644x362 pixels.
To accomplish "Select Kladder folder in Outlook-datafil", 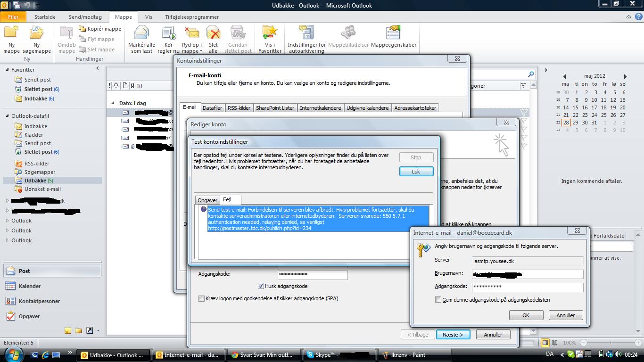I will [x=33, y=135].
